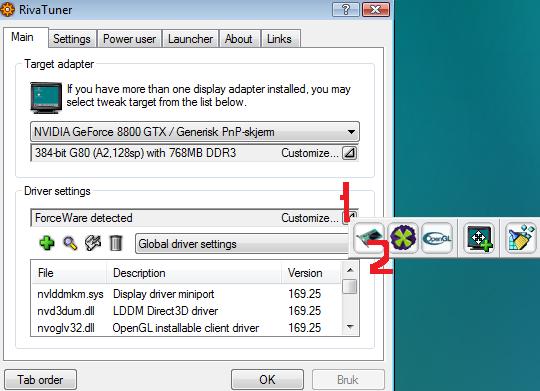Switch to the Links tab

pyautogui.click(x=280, y=39)
